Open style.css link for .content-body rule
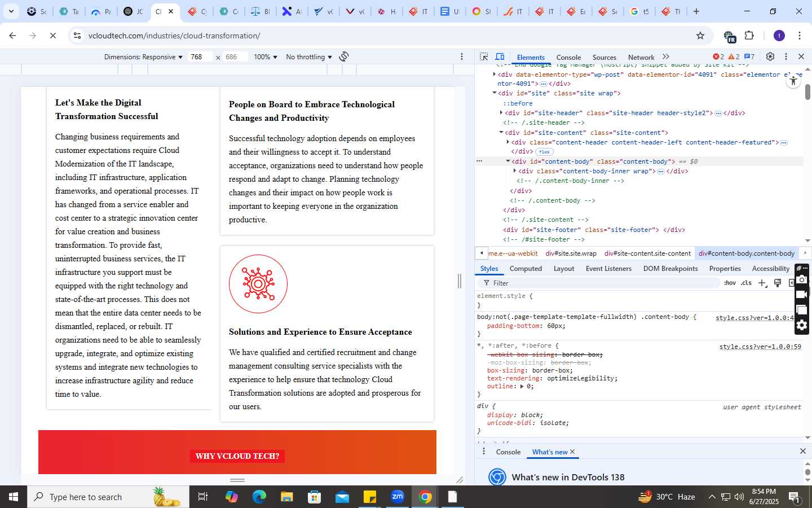This screenshot has width=812, height=508. click(x=755, y=318)
